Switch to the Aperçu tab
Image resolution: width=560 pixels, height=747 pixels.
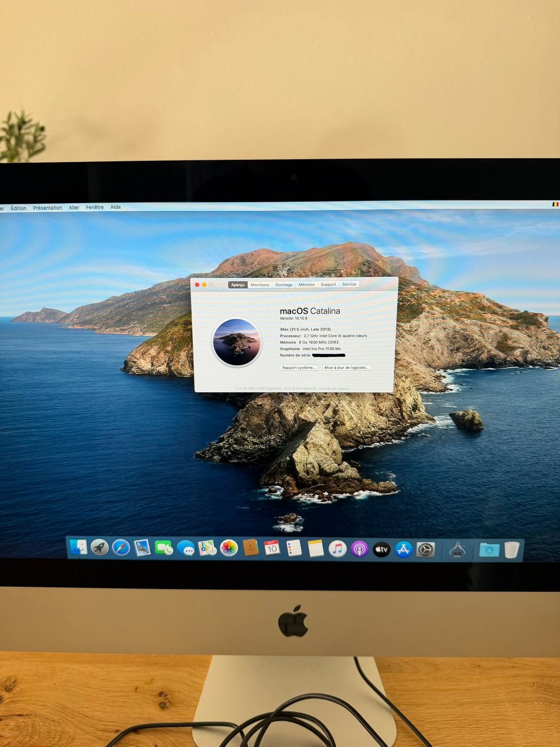click(x=238, y=285)
